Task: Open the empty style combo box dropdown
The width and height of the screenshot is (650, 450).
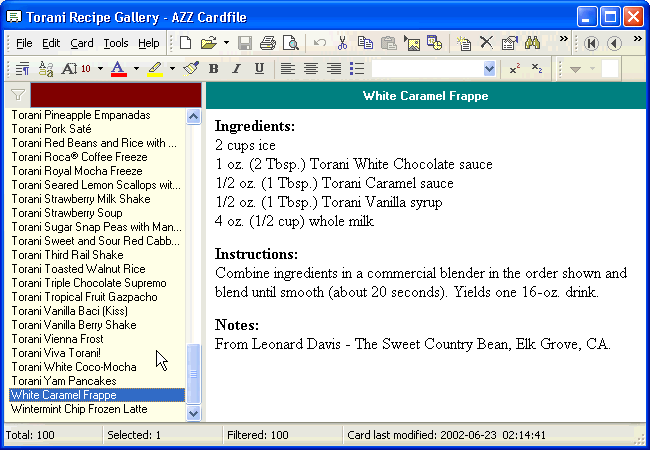Action: (x=490, y=69)
